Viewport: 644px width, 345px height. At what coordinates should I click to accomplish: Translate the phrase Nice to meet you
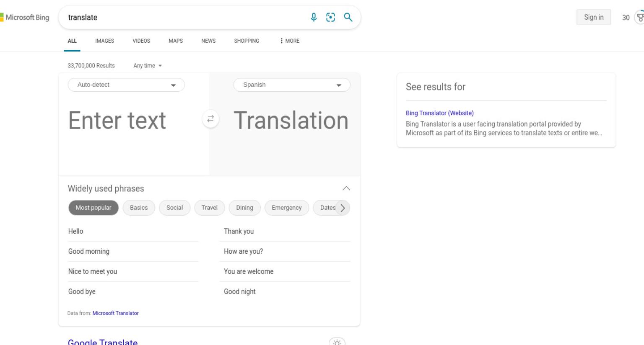pyautogui.click(x=133, y=272)
